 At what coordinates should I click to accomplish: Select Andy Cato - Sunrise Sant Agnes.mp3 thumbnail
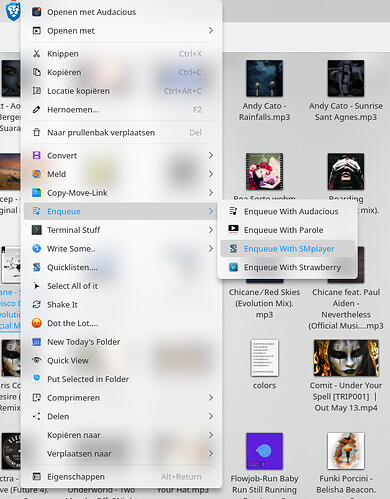(x=346, y=78)
